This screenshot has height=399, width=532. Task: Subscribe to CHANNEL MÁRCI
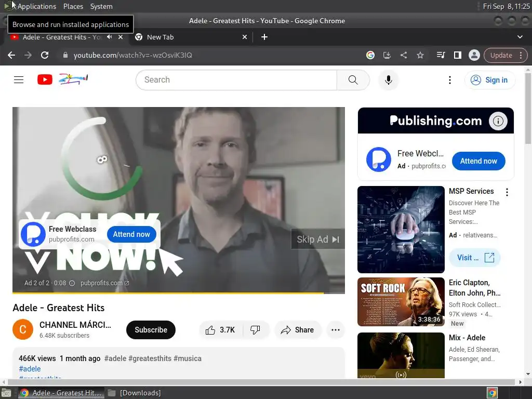(x=151, y=330)
